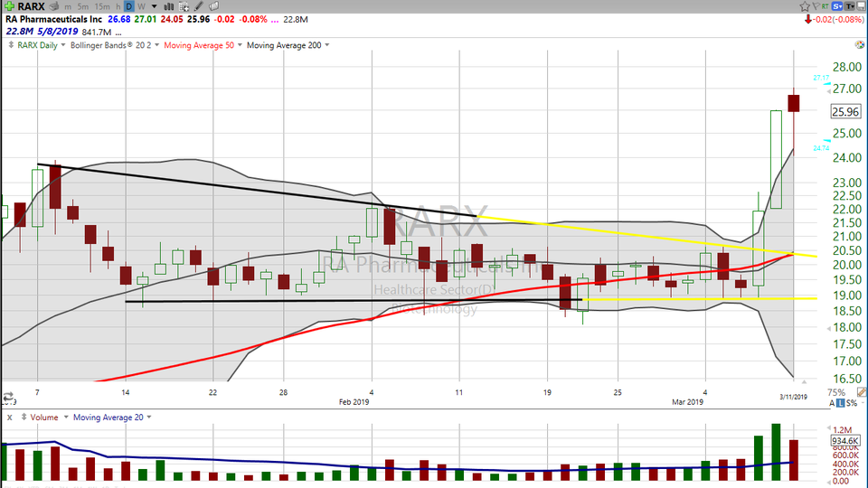
Task: Click the 28.00 price axis label
Action: point(847,67)
